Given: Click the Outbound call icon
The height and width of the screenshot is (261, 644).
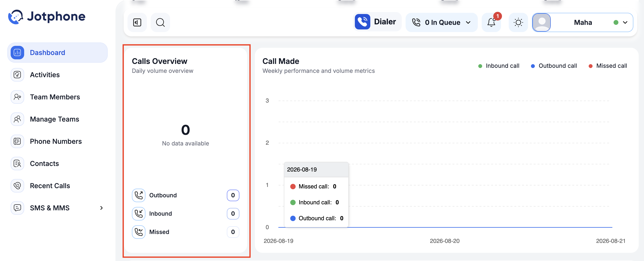Looking at the screenshot, I should tap(138, 195).
